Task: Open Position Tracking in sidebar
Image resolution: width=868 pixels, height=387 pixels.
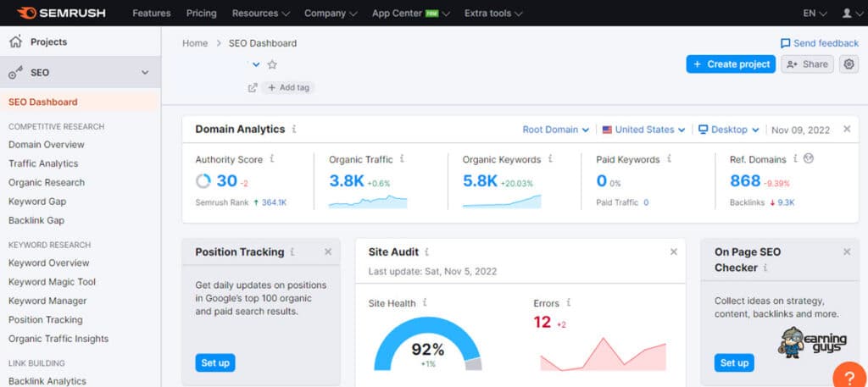Action: [46, 319]
